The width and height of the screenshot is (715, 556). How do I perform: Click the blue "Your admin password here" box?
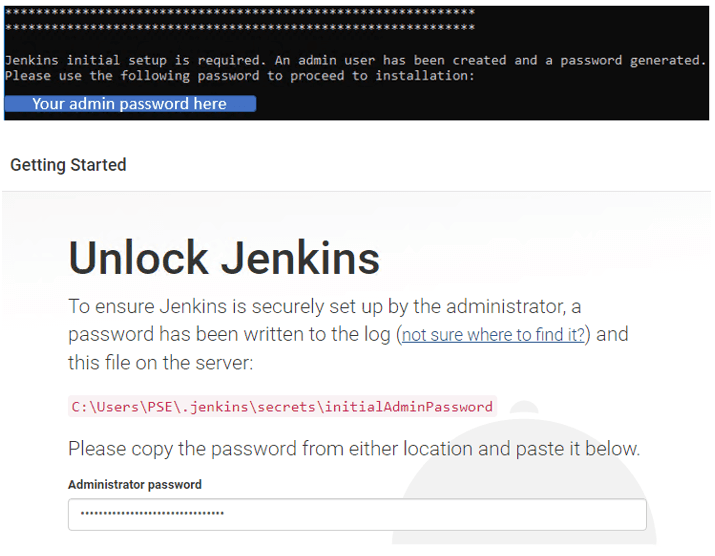(130, 104)
